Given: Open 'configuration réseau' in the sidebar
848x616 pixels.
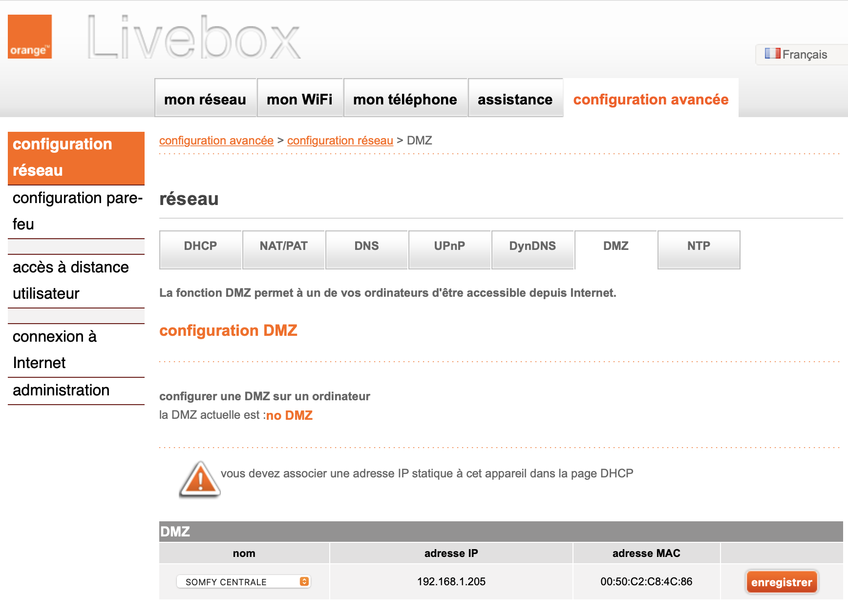Looking at the screenshot, I should click(x=76, y=158).
